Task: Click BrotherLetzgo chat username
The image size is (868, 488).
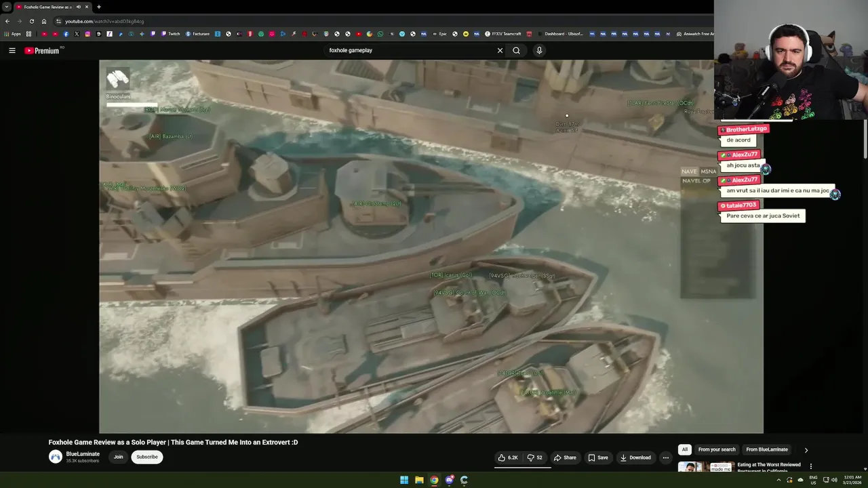Action: (x=746, y=129)
